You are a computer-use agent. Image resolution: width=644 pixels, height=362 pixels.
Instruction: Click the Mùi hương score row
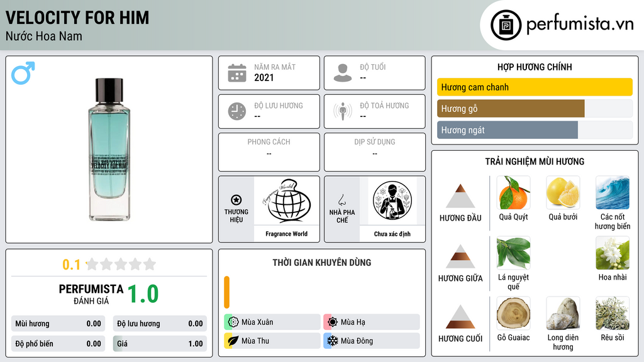click(x=58, y=324)
